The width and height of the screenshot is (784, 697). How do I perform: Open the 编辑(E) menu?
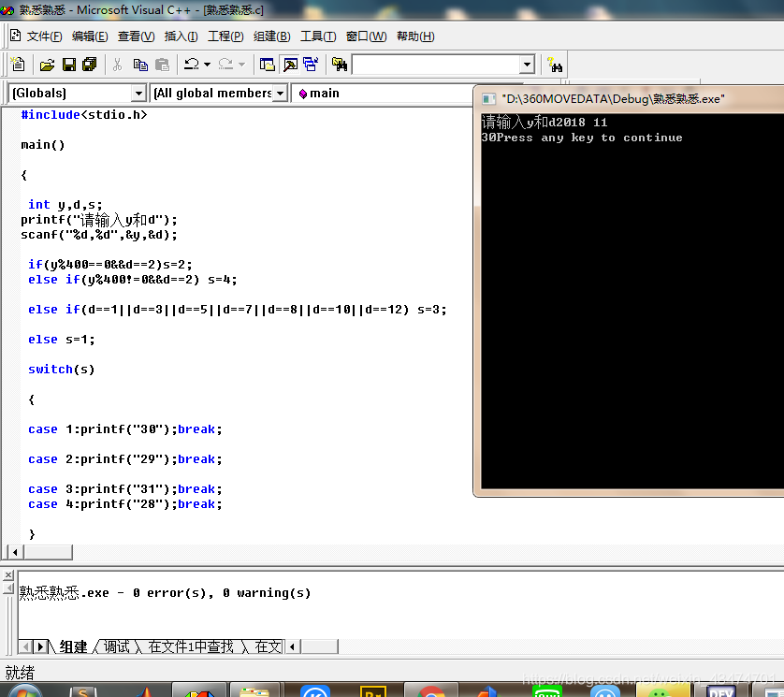coord(90,36)
